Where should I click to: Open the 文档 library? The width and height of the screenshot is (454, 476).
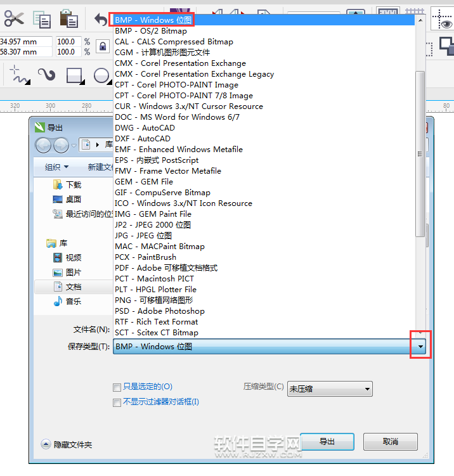click(x=74, y=287)
